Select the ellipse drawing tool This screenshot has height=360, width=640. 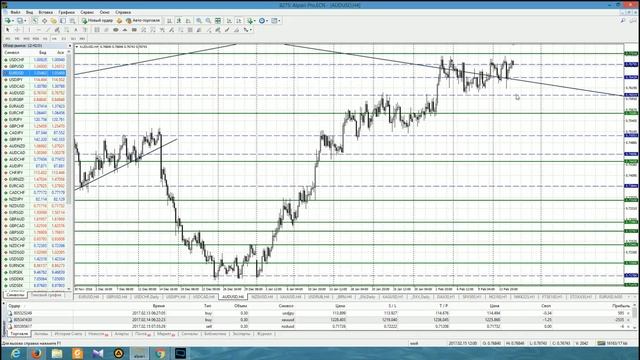click(116, 30)
